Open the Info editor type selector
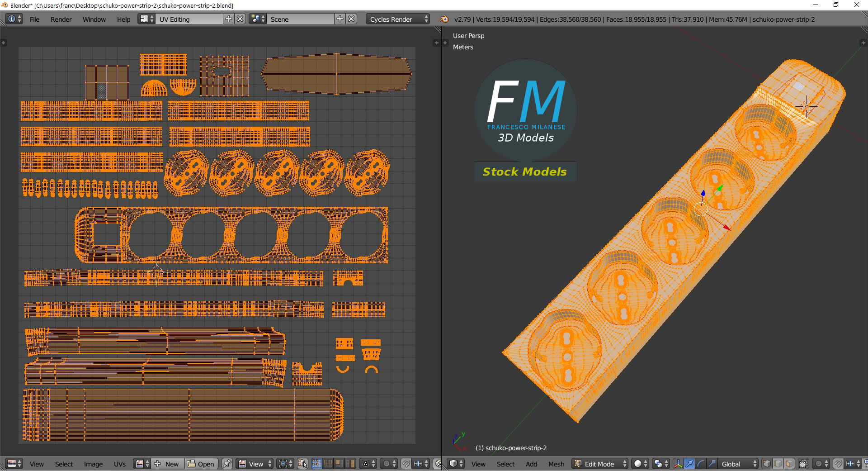 click(14, 19)
